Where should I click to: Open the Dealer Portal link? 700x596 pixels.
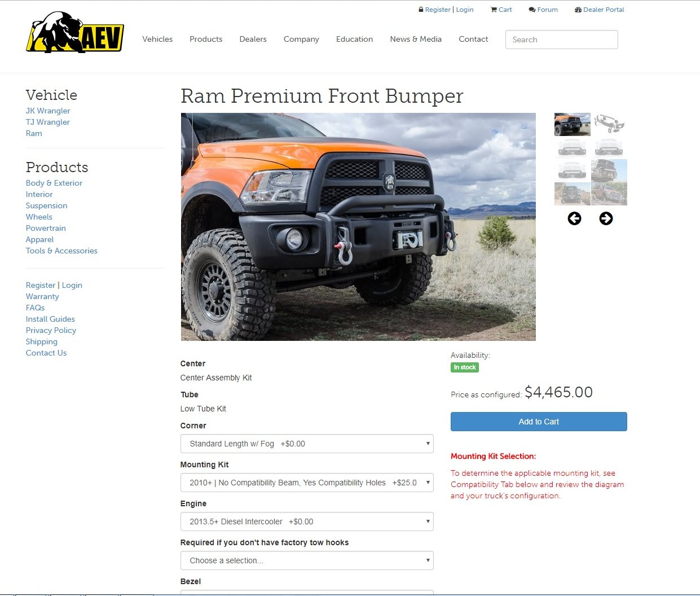(600, 10)
